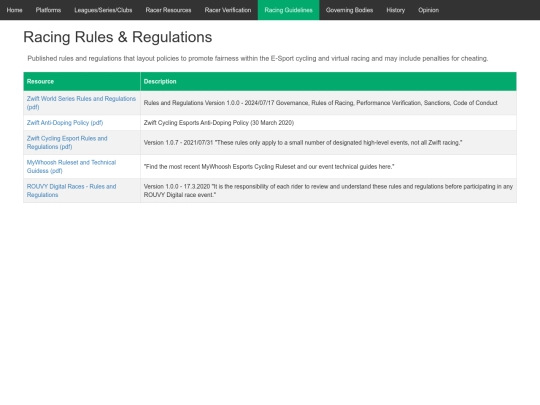
Task: Open Leagues/Series/Clubs in the navbar
Action: 103,10
